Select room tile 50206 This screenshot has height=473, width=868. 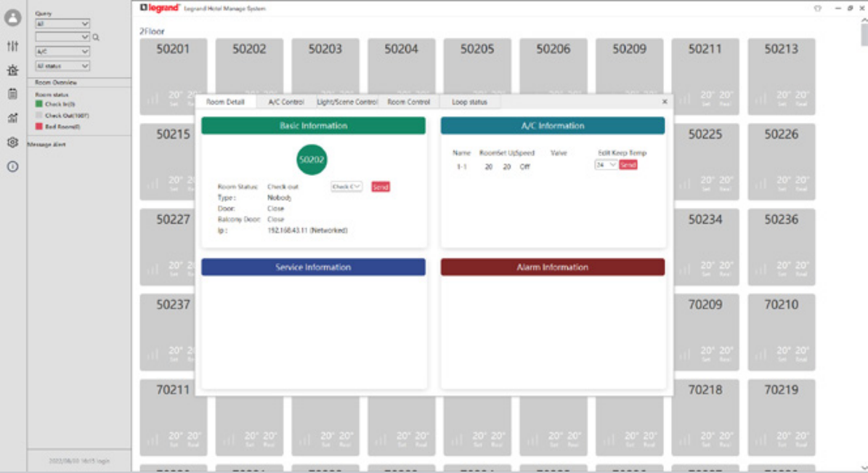[553, 66]
